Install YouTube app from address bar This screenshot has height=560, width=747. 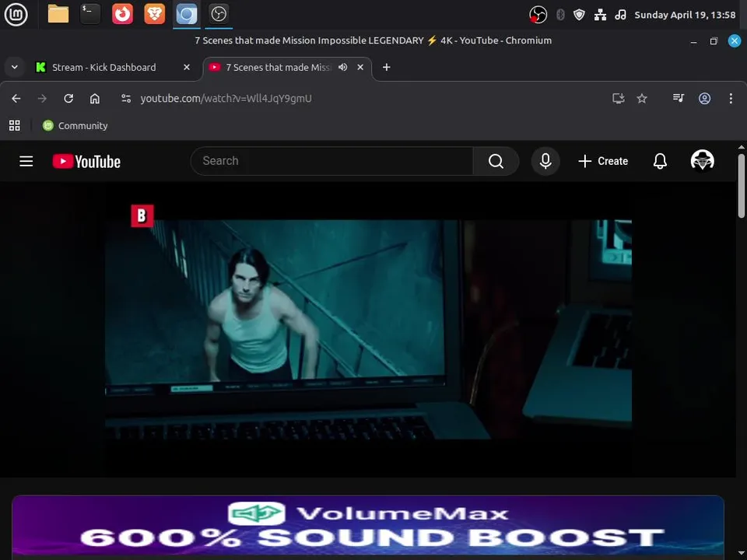tap(619, 98)
